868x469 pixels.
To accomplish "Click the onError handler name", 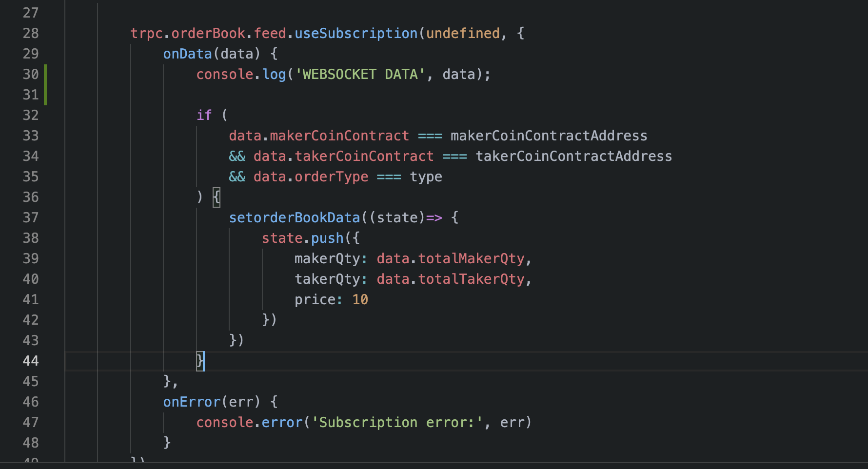I will coord(191,402).
